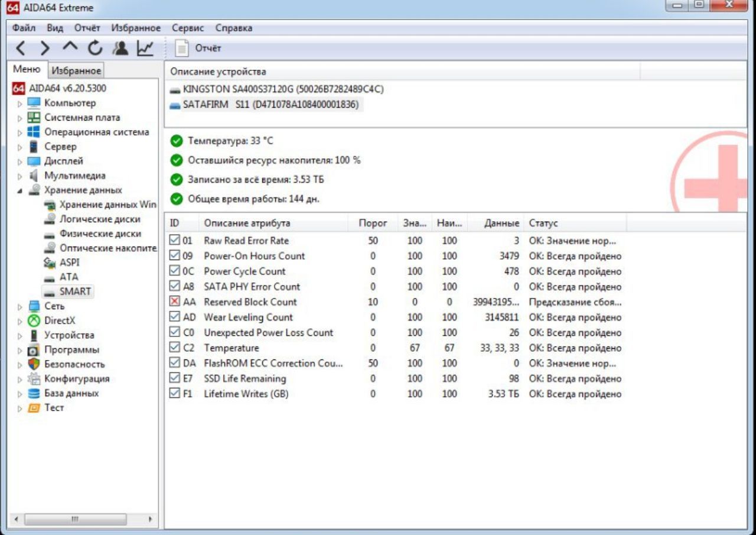Select the Сеть network icon
Viewport: 756px width, 535px height.
(x=34, y=306)
